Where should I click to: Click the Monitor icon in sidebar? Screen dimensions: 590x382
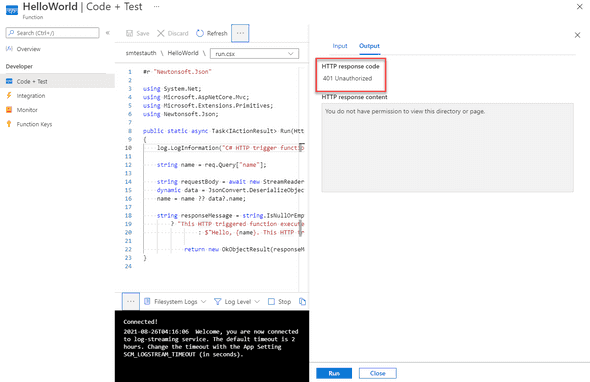click(x=9, y=110)
